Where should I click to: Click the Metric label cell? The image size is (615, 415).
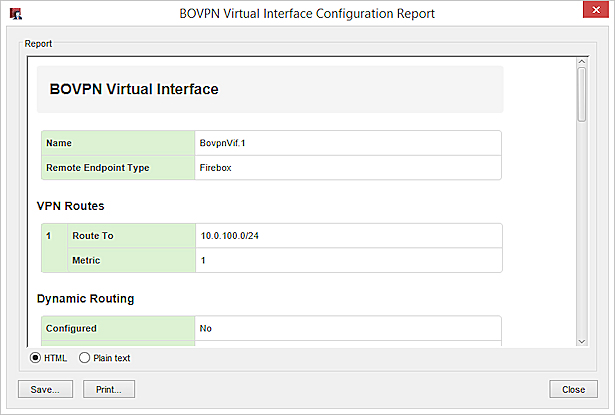coord(131,260)
